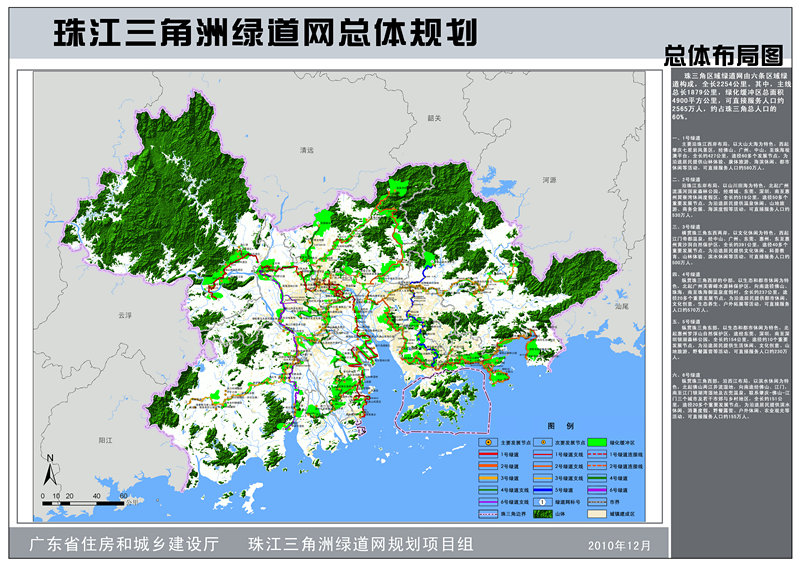Click the 1号绿道连接线 dashed line symbol
Screen dimensions: 800x565
[x=597, y=454]
